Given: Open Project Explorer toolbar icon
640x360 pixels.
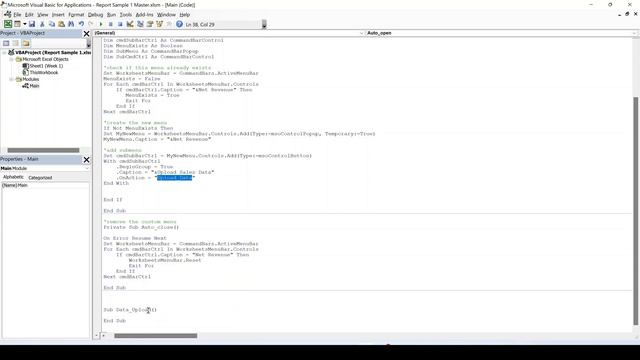Looking at the screenshot, I should [x=140, y=24].
